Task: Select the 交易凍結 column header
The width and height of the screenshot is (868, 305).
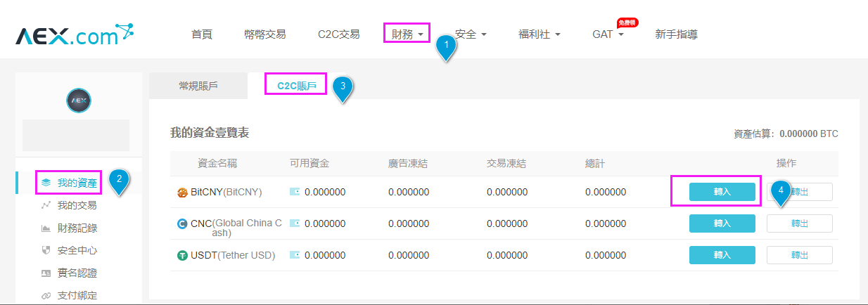Action: (x=506, y=163)
